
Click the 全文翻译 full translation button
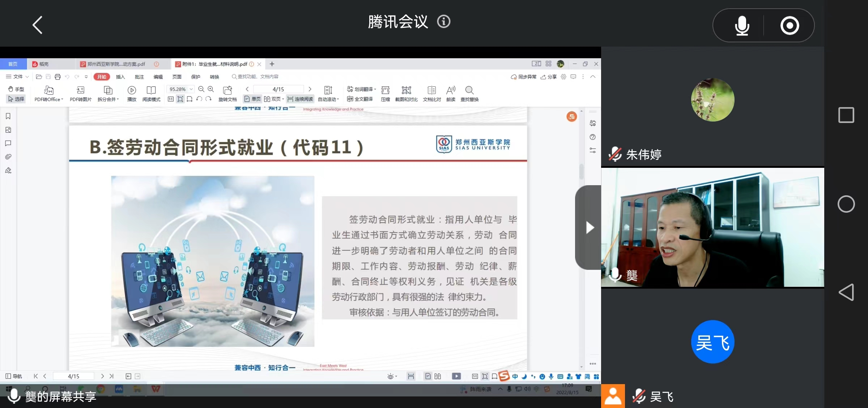pyautogui.click(x=359, y=99)
